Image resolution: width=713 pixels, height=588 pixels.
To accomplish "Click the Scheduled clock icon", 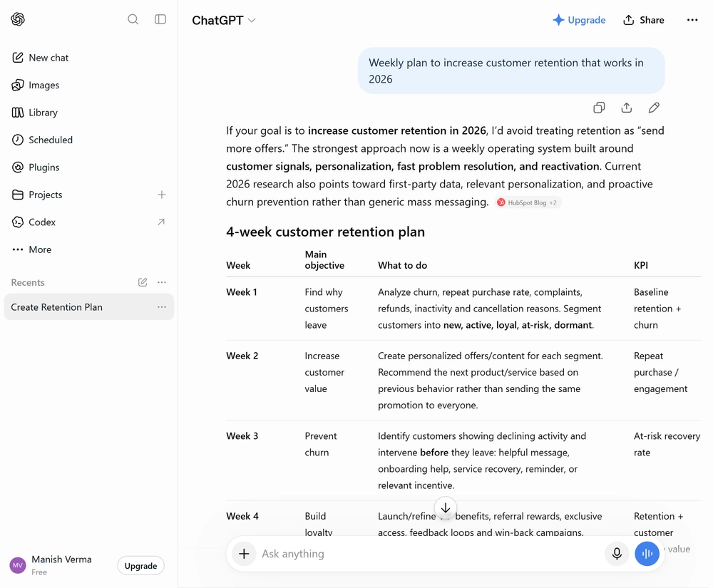I will pyautogui.click(x=18, y=140).
